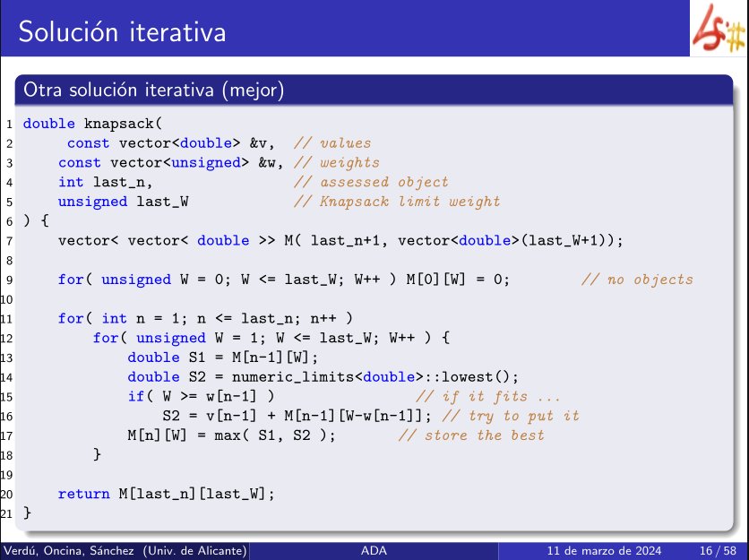Click the '// weights' comment

click(x=337, y=163)
